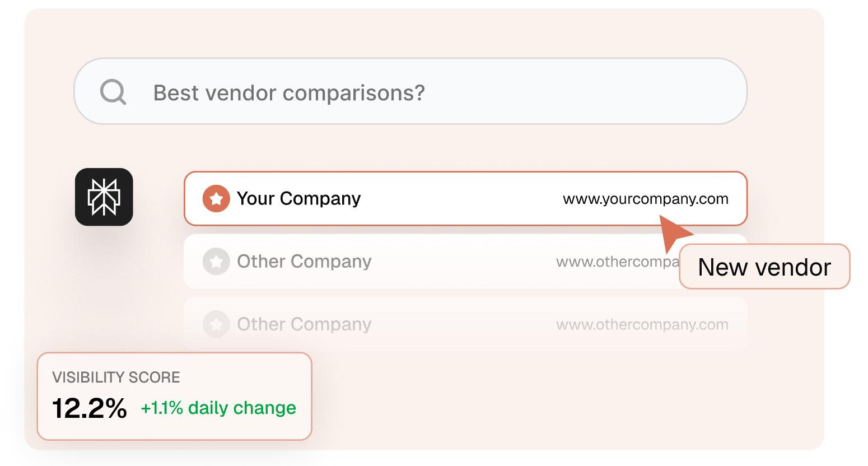Viewport: 868px width, 466px height.
Task: Click the middle row's "Other Company" name
Action: [304, 261]
